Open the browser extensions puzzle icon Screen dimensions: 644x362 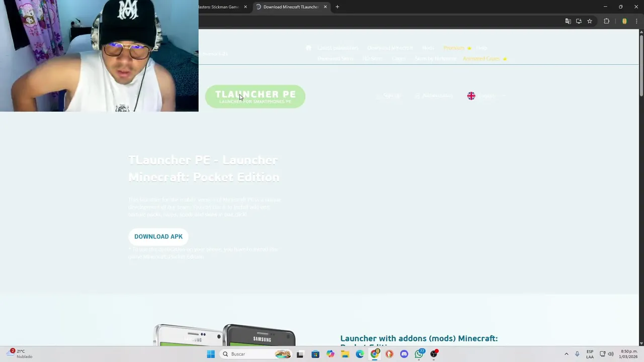pos(606,21)
